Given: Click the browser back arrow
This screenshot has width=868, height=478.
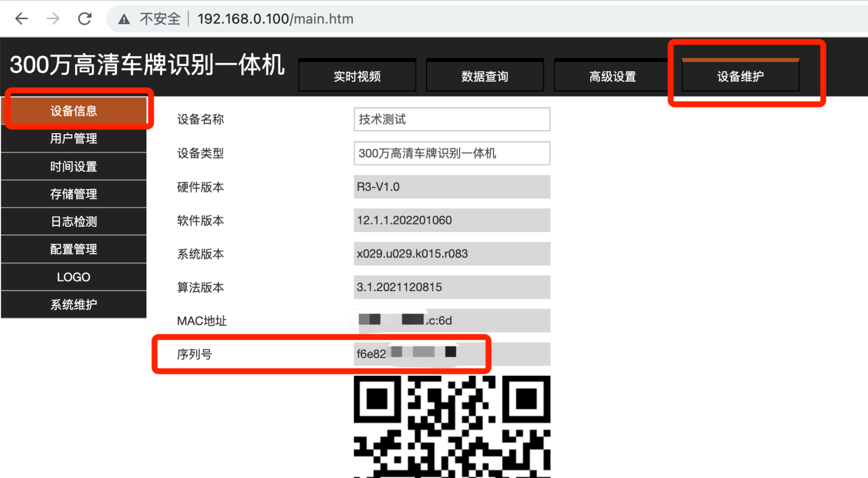Looking at the screenshot, I should 22,19.
